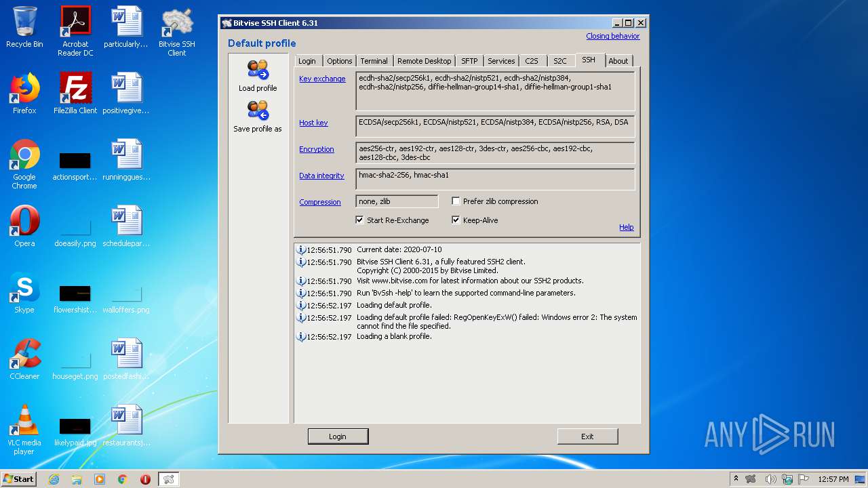Open the media player icon in the taskbar
868x488 pixels.
click(100, 479)
